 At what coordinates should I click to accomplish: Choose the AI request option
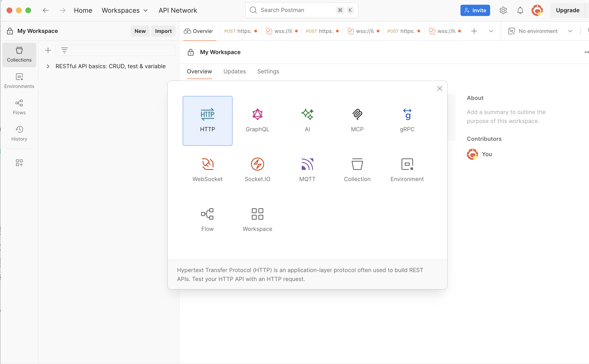click(x=307, y=120)
